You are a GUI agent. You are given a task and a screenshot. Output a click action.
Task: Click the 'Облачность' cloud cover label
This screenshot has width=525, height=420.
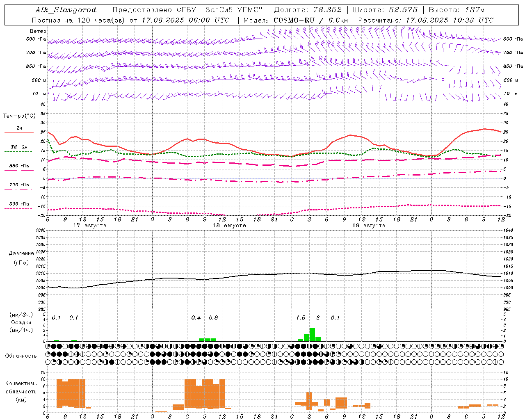(x=21, y=356)
